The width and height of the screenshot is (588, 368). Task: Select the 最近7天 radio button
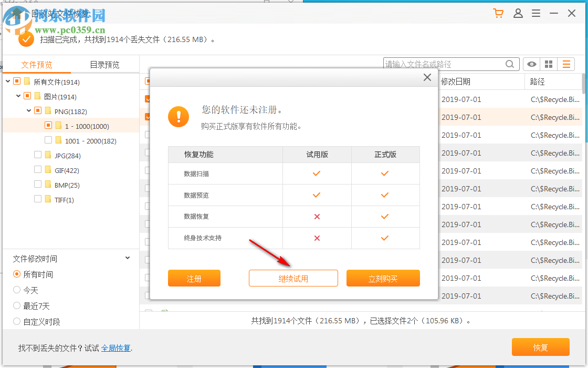click(x=16, y=305)
